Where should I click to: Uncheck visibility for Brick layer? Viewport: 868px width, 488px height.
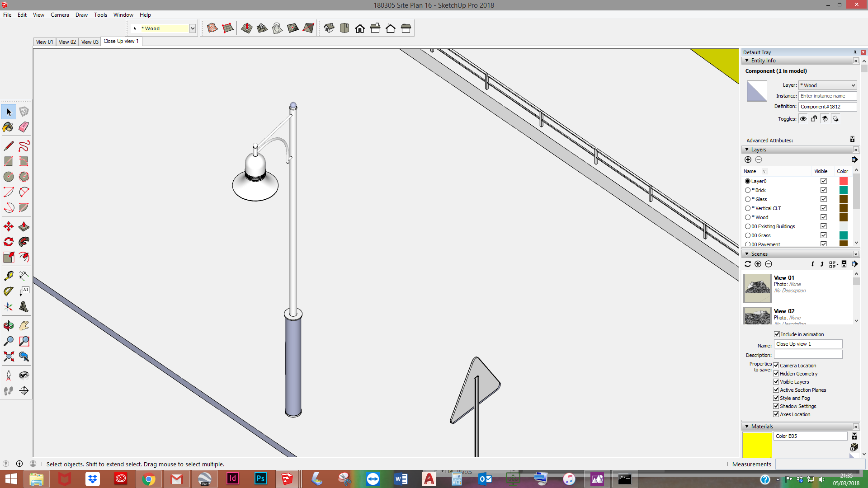tap(824, 190)
